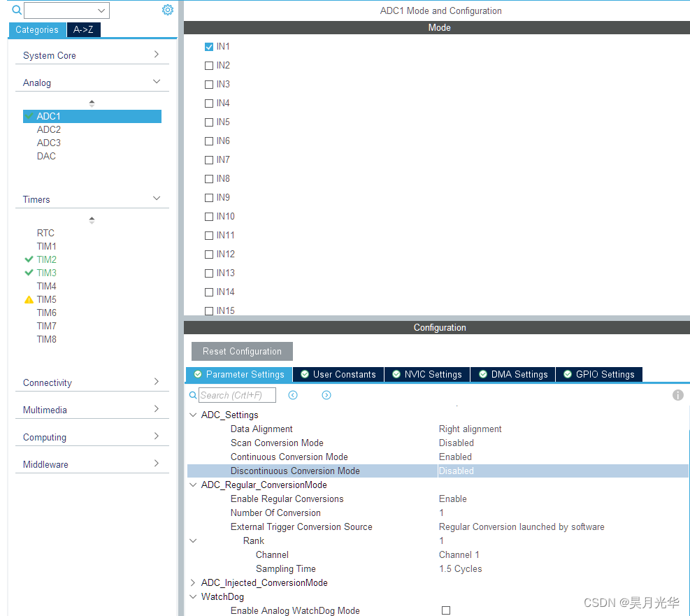Image resolution: width=690 pixels, height=616 pixels.
Task: Switch to the A->Z tab
Action: [x=84, y=29]
